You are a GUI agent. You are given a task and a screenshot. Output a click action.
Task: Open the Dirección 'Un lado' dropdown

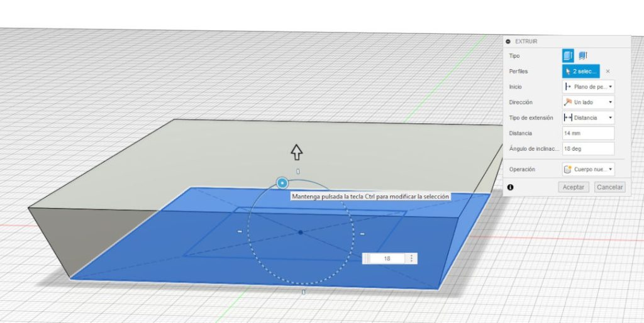click(x=588, y=102)
